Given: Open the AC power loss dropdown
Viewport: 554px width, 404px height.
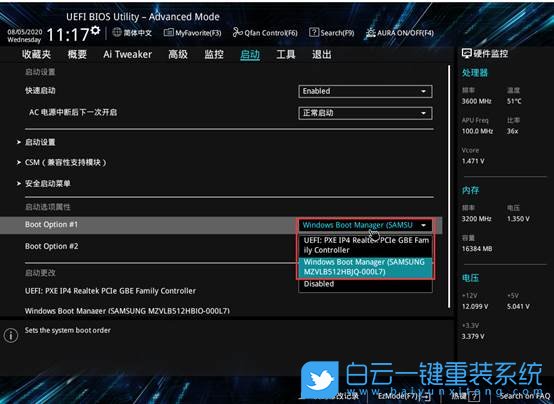Looking at the screenshot, I should 365,113.
